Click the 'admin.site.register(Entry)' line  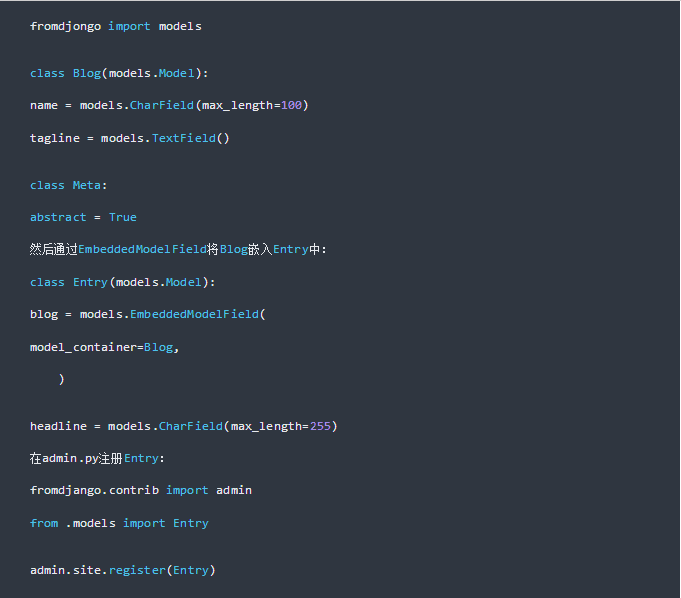122,570
